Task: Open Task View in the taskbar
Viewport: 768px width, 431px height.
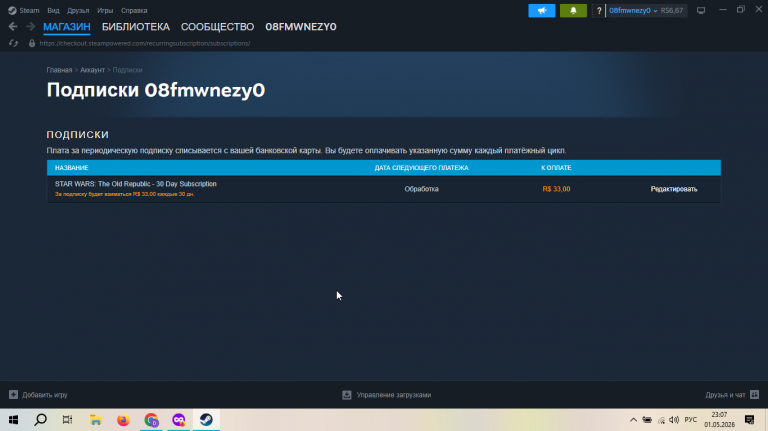Action: (x=68, y=420)
